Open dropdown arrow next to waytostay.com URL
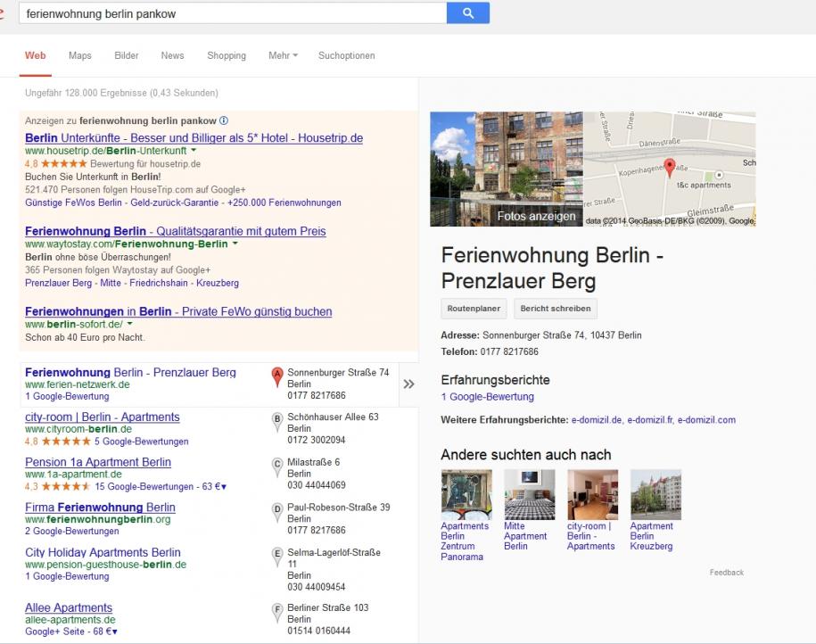816x644 pixels. pyautogui.click(x=235, y=244)
